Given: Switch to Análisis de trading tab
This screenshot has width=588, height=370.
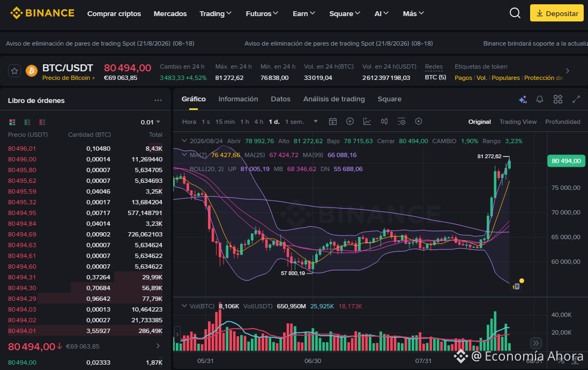Looking at the screenshot, I should (334, 99).
